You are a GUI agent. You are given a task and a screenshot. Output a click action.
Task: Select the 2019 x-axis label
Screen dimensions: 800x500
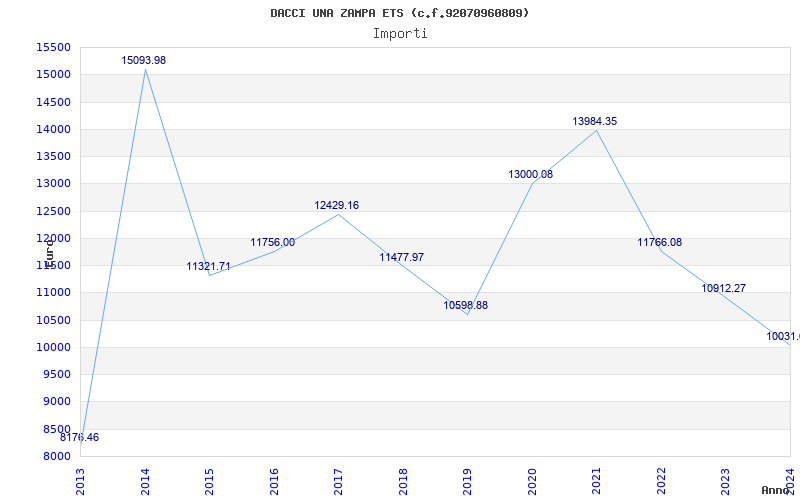[468, 481]
